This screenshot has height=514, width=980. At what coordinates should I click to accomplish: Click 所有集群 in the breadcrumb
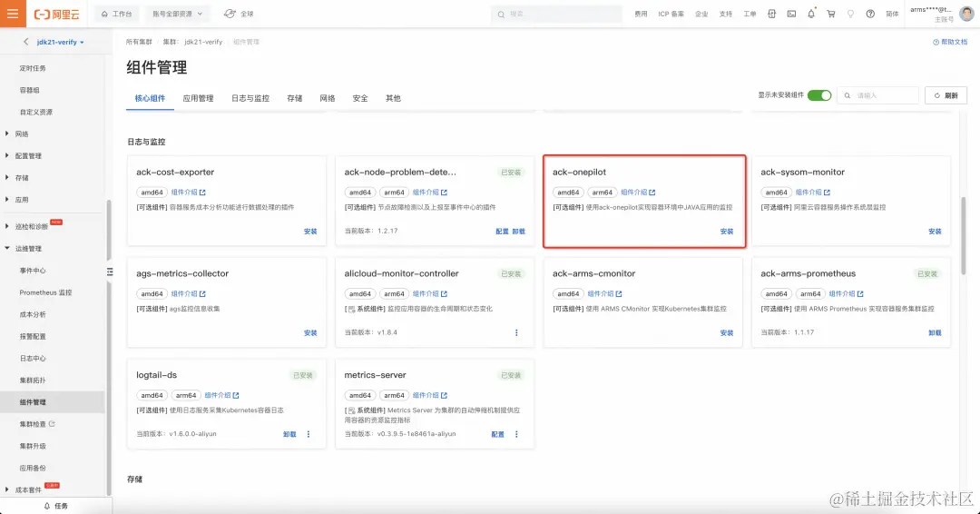(x=139, y=42)
